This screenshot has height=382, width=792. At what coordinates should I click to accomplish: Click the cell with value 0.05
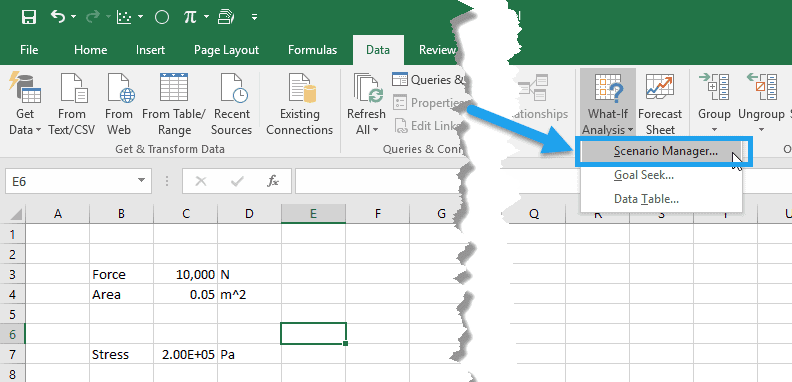pyautogui.click(x=185, y=294)
